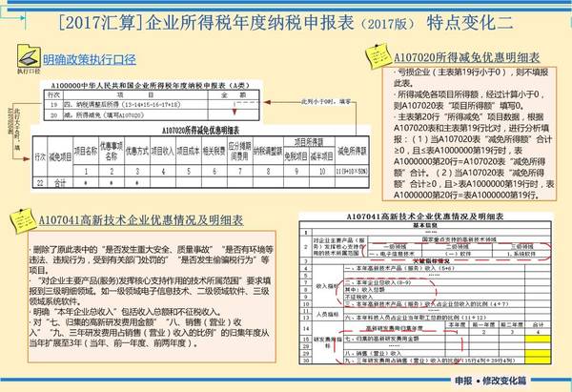Click the paragraph starting 删除了原此表中的
The image size is (572, 392).
(151, 259)
